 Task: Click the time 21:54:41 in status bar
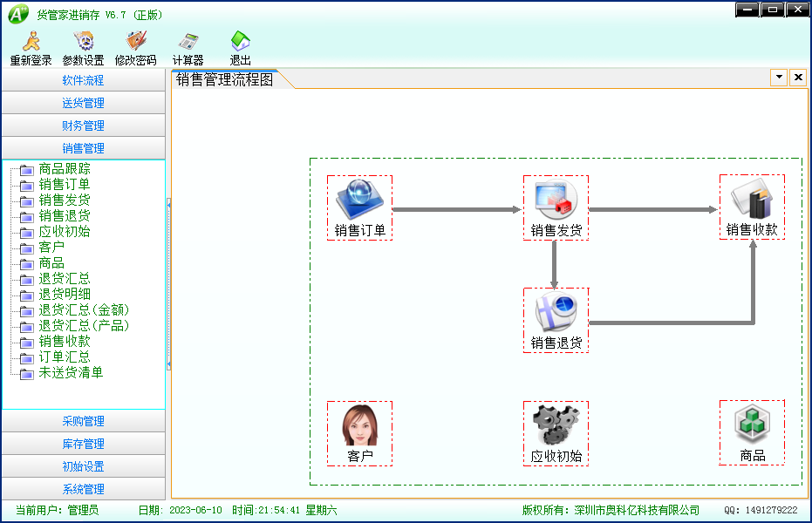[x=279, y=511]
